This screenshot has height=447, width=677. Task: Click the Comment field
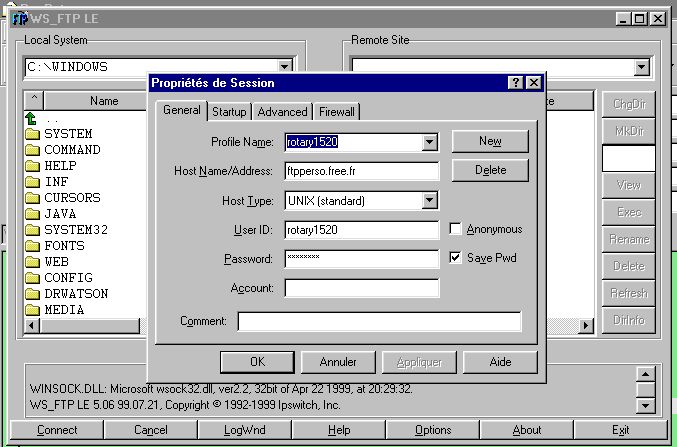click(380, 321)
